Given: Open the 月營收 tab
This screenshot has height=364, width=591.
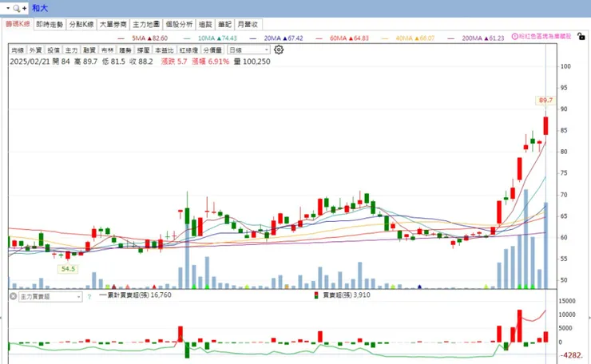Looking at the screenshot, I should click(248, 25).
